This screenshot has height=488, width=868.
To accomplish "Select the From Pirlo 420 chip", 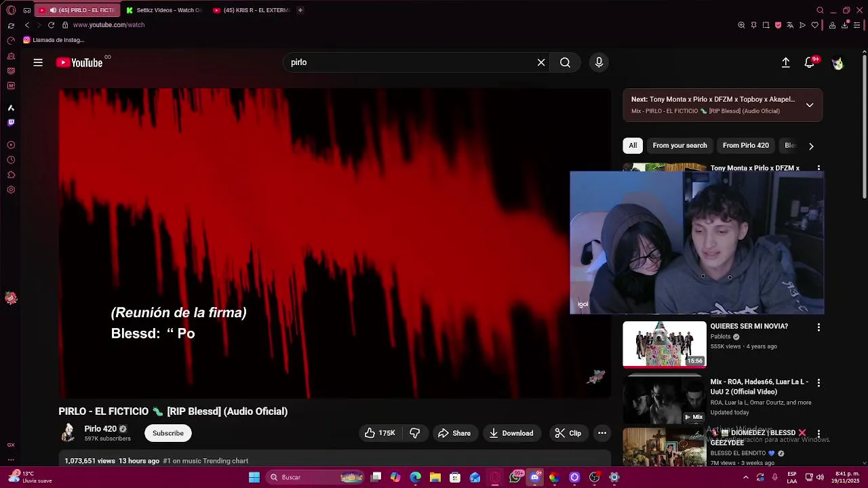I will pos(745,146).
